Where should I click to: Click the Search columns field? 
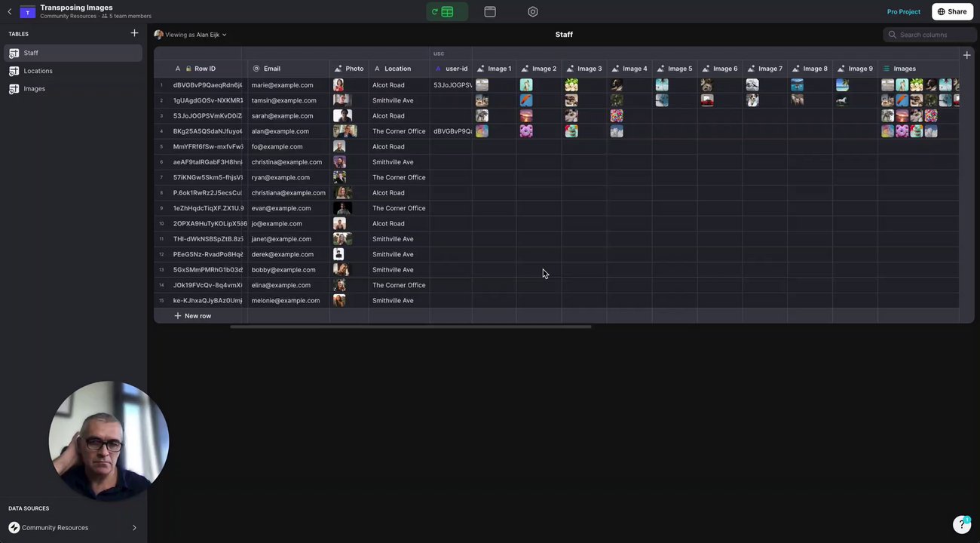point(928,35)
